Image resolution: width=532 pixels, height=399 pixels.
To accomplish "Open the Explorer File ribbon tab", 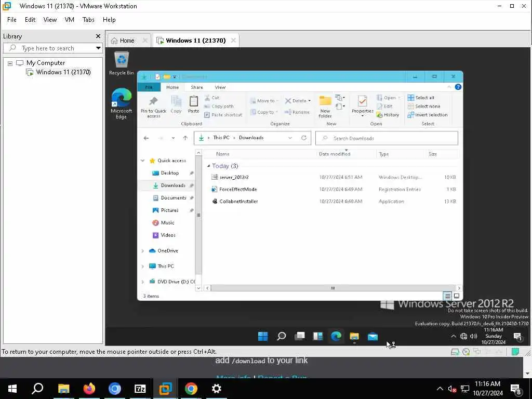I will [149, 87].
